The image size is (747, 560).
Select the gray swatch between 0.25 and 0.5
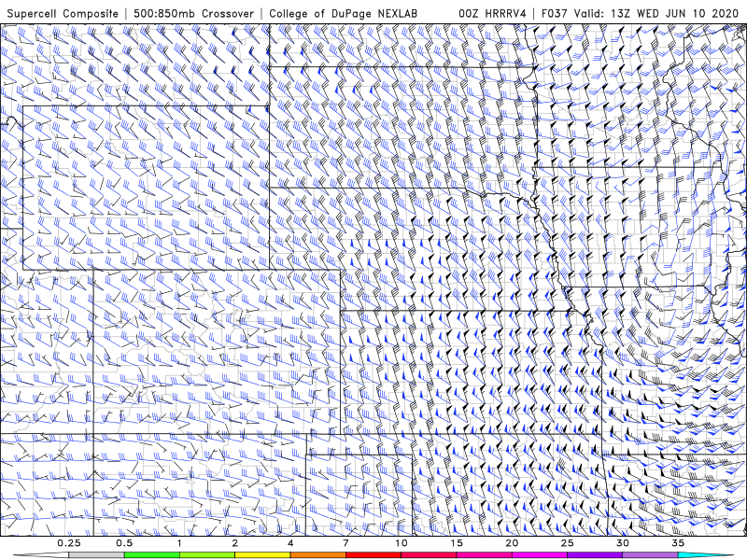pyautogui.click(x=96, y=555)
